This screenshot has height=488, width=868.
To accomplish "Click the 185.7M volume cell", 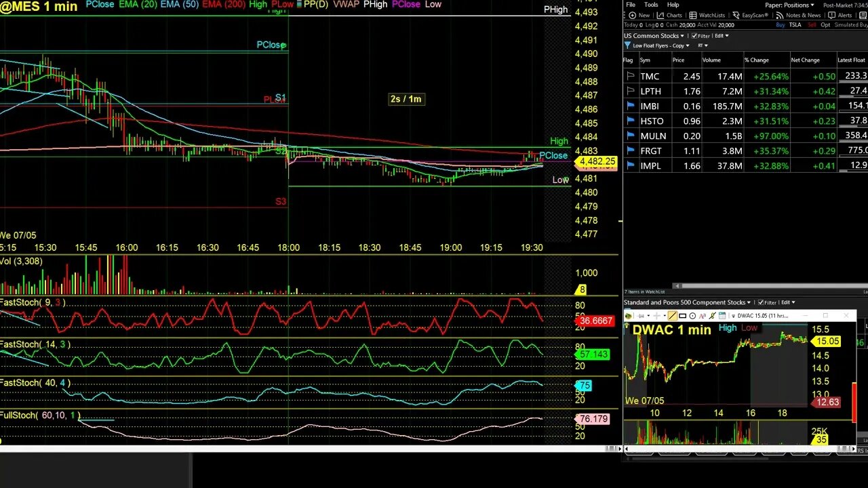I will [x=728, y=106].
